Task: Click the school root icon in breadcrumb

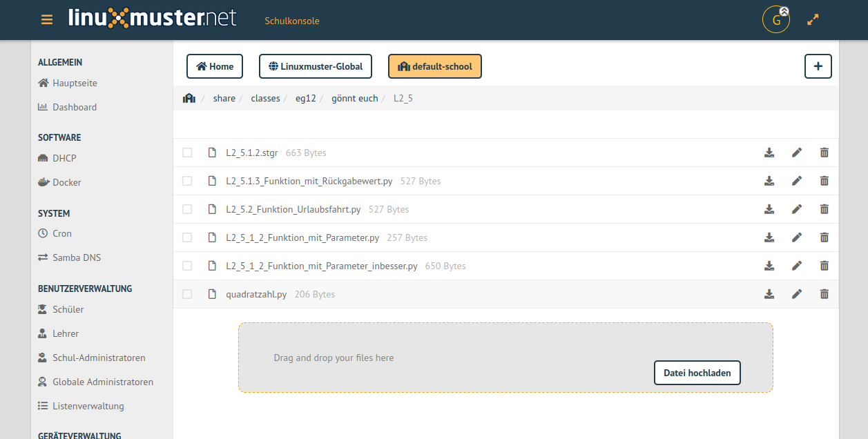Action: click(189, 99)
